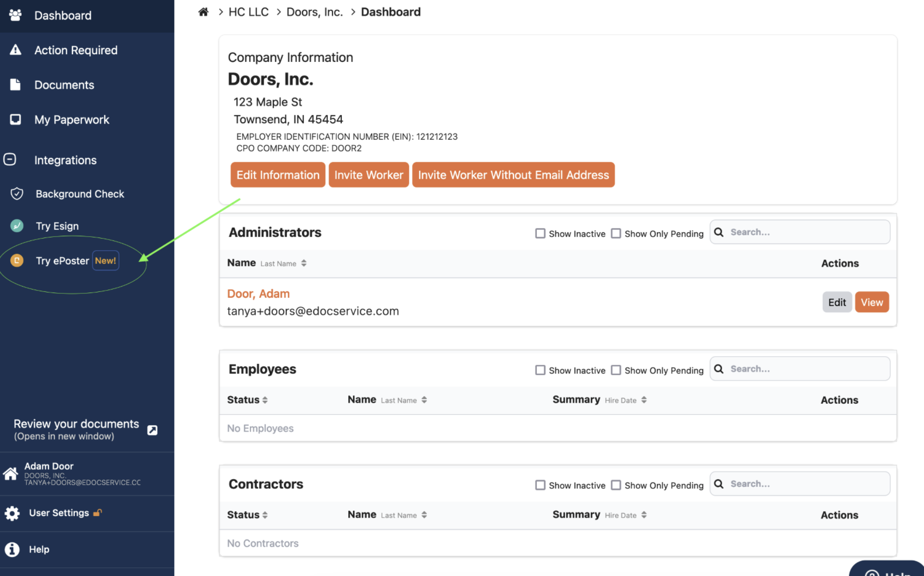Click the Help info circle icon

coord(12,549)
